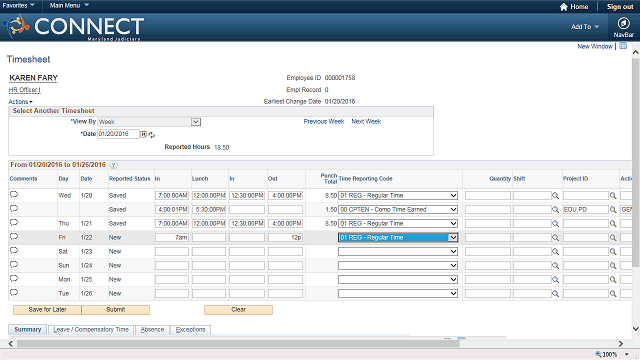Click the In time field for Fri 1/22
The height and width of the screenshot is (360, 640).
(172, 238)
